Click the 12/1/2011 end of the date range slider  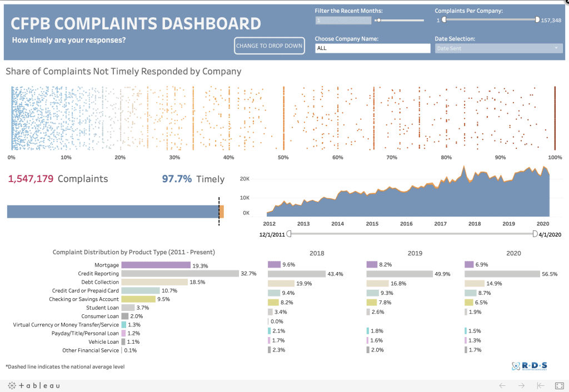290,234
